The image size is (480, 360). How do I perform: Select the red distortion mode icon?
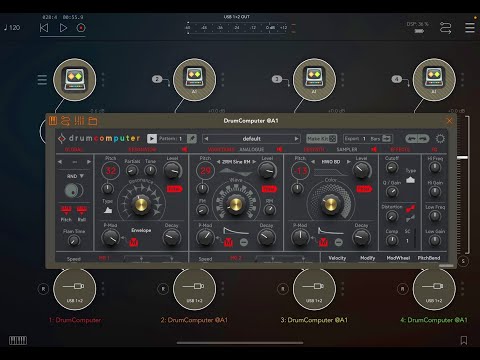click(x=410, y=209)
